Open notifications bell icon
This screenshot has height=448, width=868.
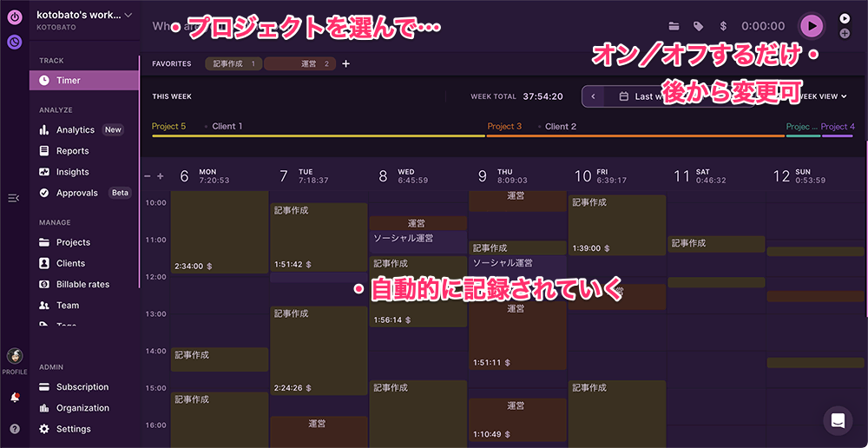click(15, 397)
